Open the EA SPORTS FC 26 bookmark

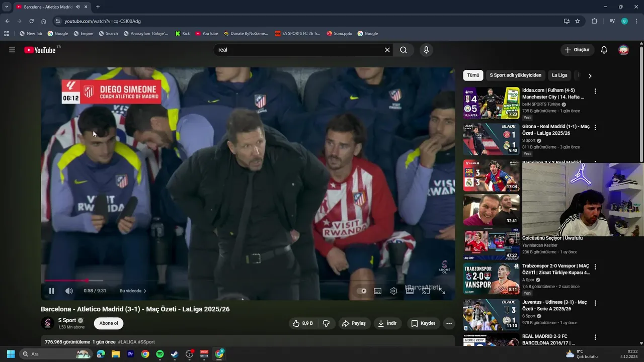[x=297, y=34]
